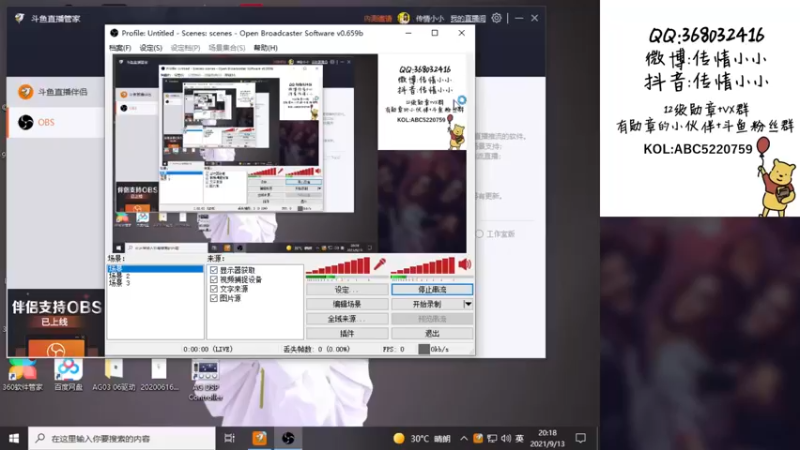
Task: Click the 伴侣支持OBS promotional banner
Action: tap(56, 323)
